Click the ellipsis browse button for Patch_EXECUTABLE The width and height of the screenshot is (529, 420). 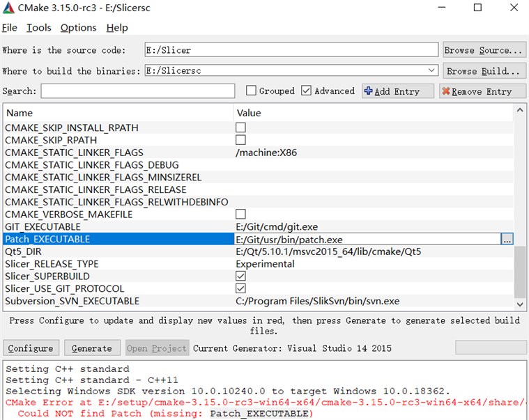[x=507, y=240]
